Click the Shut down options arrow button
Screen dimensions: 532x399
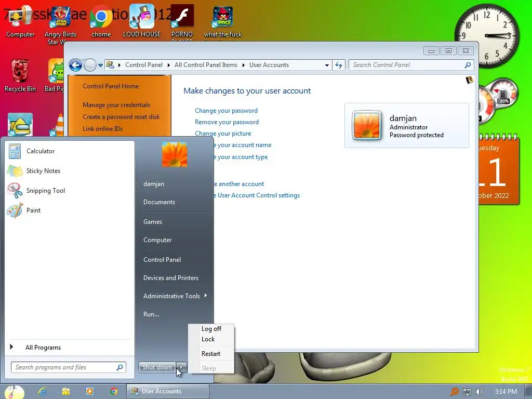181,367
